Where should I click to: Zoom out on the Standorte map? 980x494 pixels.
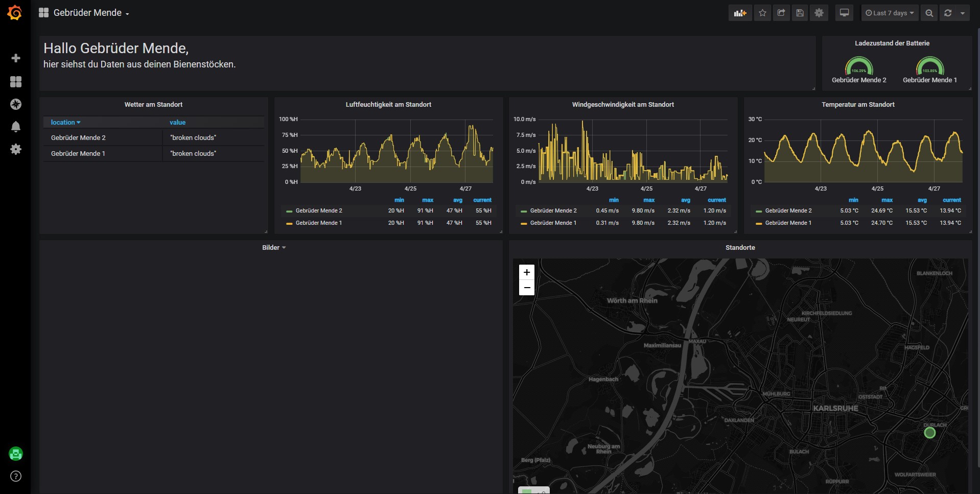tap(527, 288)
